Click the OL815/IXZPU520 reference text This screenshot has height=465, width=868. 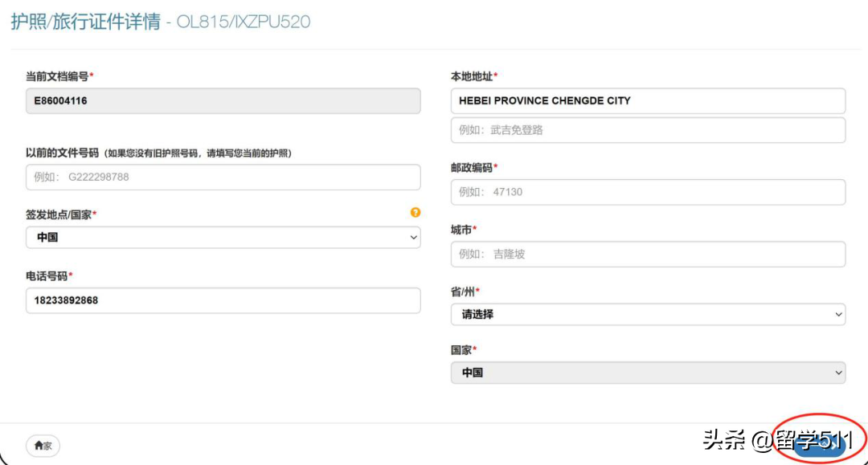[244, 22]
